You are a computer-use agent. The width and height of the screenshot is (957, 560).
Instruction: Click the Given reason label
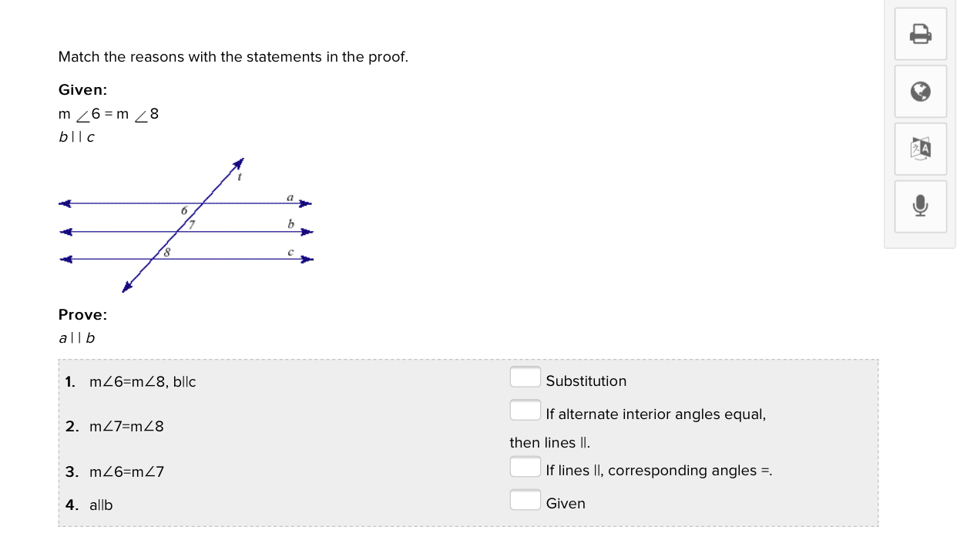tap(566, 503)
